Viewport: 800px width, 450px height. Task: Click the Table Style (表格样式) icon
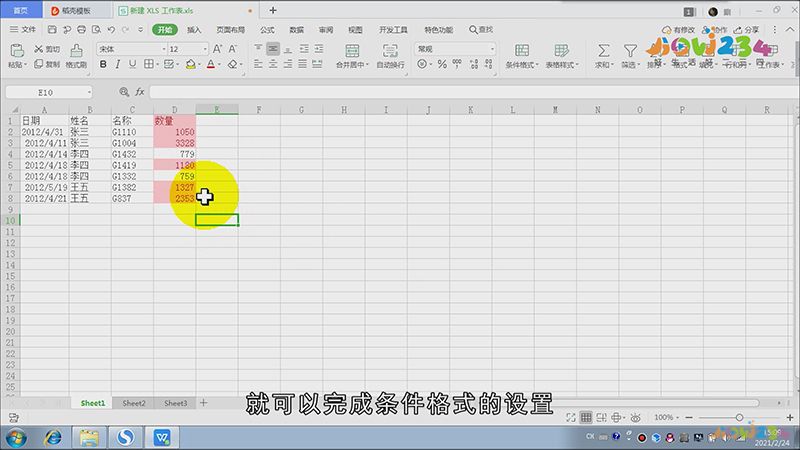(561, 51)
